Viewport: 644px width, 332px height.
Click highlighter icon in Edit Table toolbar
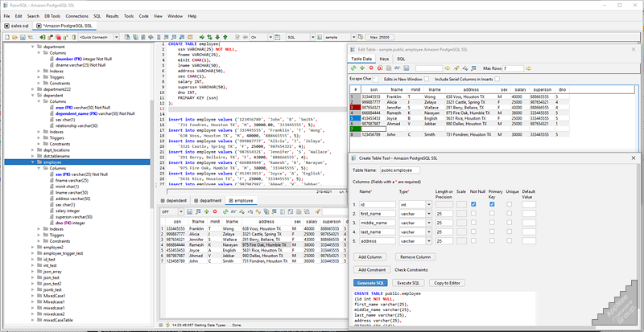[456, 68]
